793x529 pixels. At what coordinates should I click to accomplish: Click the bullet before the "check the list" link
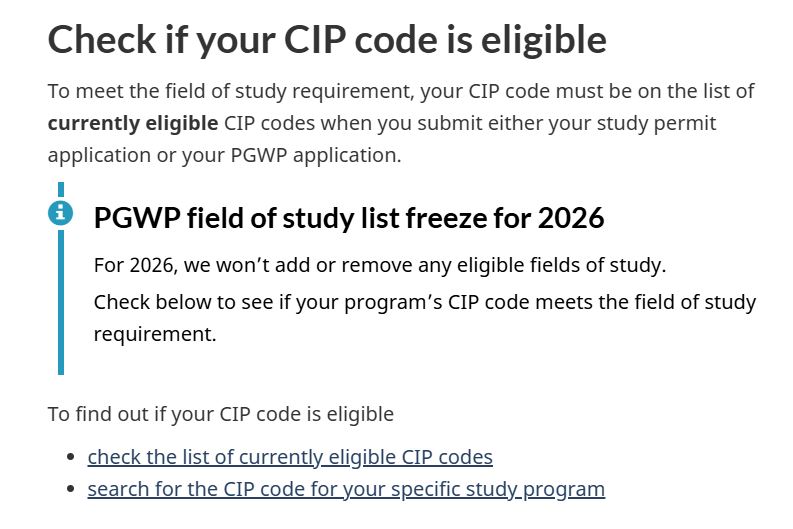coord(70,458)
